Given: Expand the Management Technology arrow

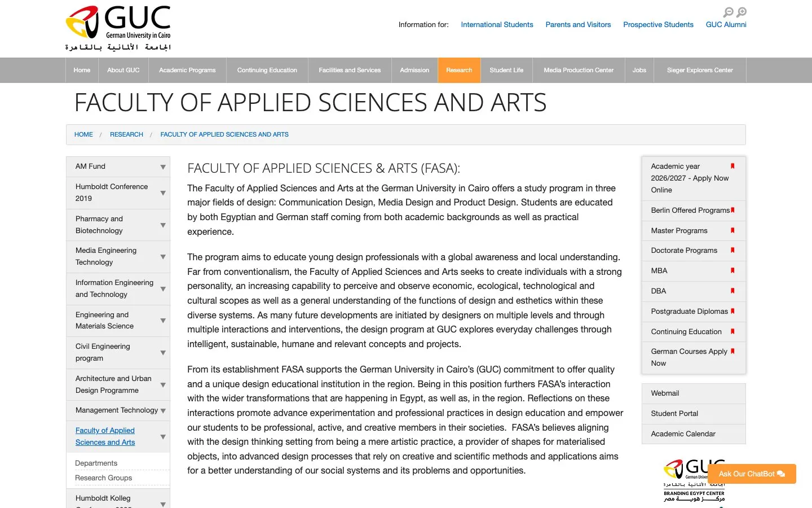Looking at the screenshot, I should pos(163,411).
